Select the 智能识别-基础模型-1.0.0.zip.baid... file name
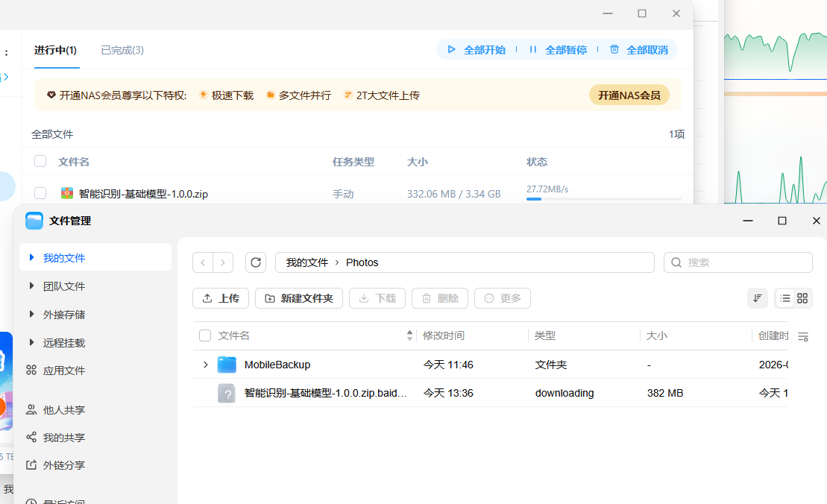 pyautogui.click(x=325, y=394)
